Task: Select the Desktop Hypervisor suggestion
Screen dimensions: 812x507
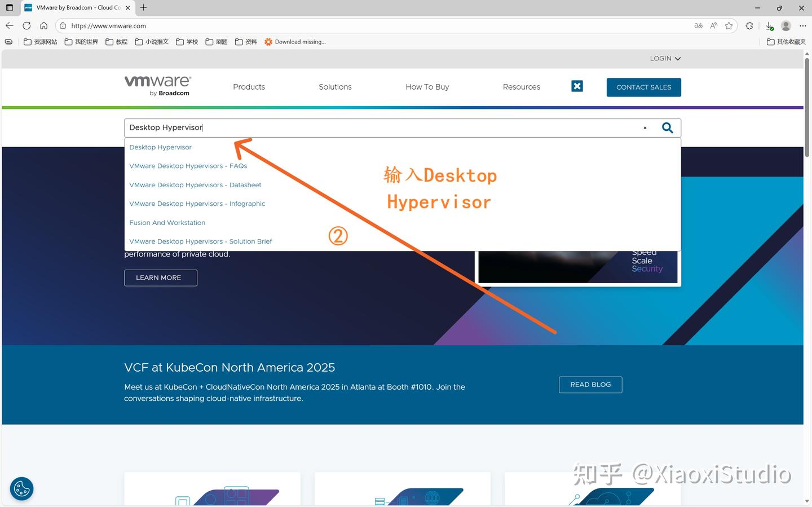Action: [x=161, y=147]
